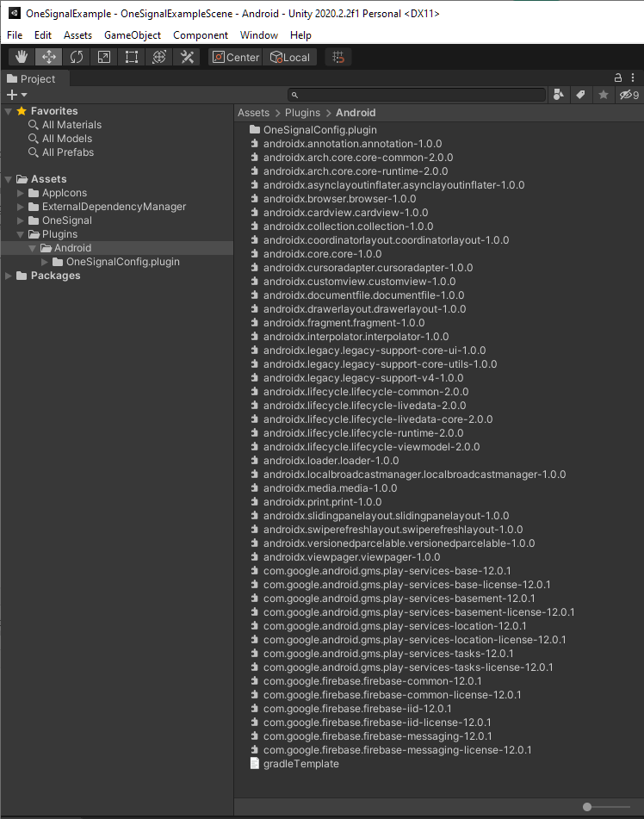Select the Scale tool

click(104, 57)
